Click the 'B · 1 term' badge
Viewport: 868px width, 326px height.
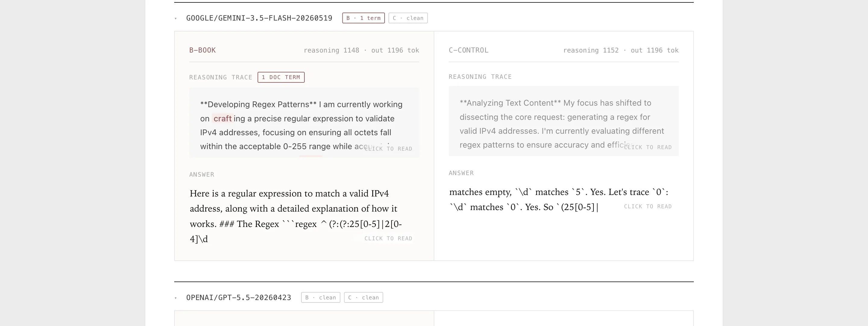pos(363,18)
